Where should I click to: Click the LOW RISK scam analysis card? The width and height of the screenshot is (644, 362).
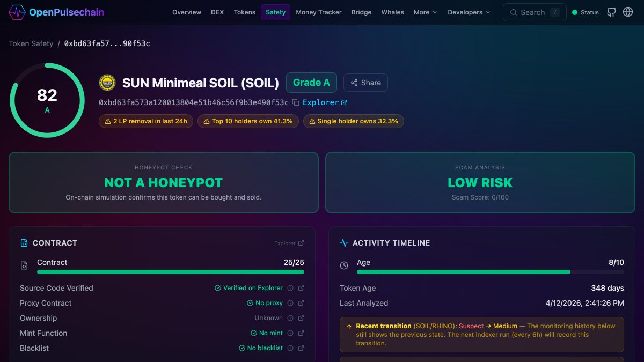coord(480,183)
